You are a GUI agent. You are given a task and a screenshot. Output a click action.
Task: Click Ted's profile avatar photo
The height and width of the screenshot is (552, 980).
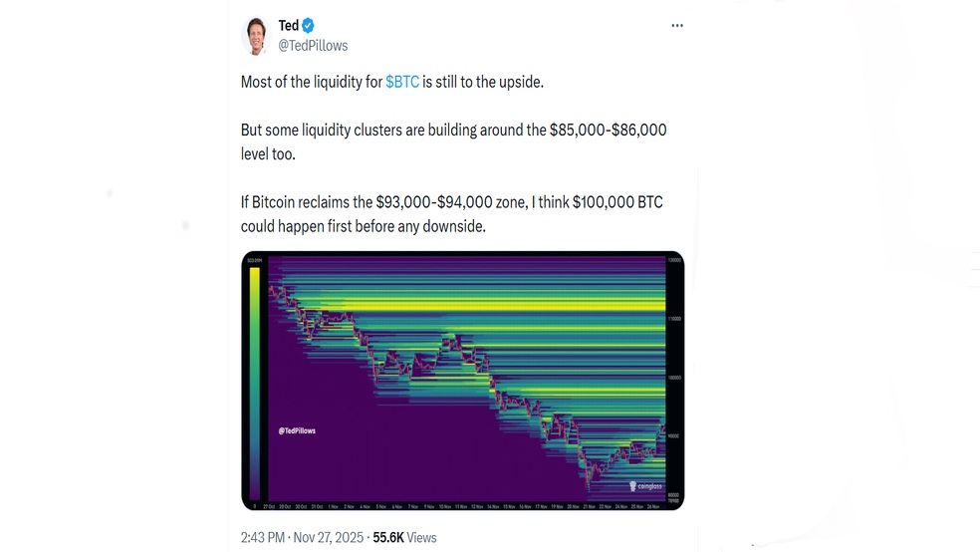click(257, 36)
